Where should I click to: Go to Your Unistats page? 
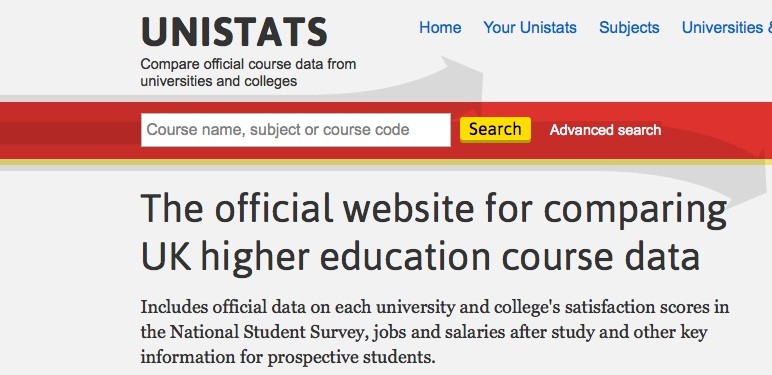[530, 28]
